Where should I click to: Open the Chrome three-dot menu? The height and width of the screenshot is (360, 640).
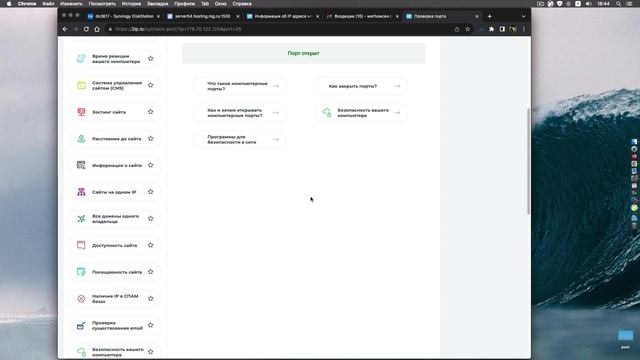[x=524, y=29]
